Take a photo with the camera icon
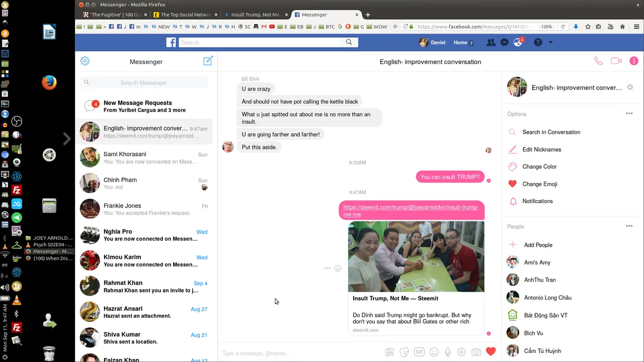Screen dimensions: 644x362 (476, 352)
